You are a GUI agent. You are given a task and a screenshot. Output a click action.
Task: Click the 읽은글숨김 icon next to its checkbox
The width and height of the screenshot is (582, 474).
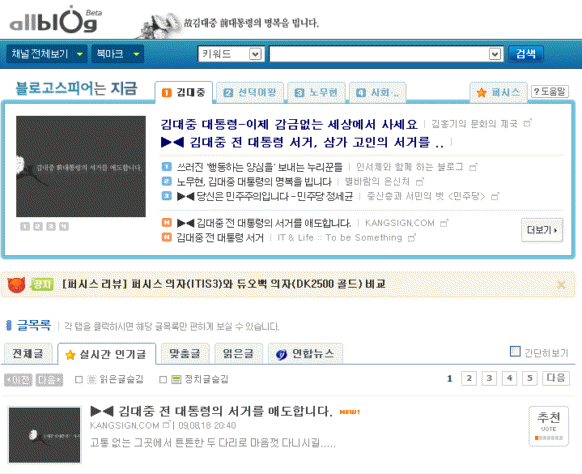92,380
